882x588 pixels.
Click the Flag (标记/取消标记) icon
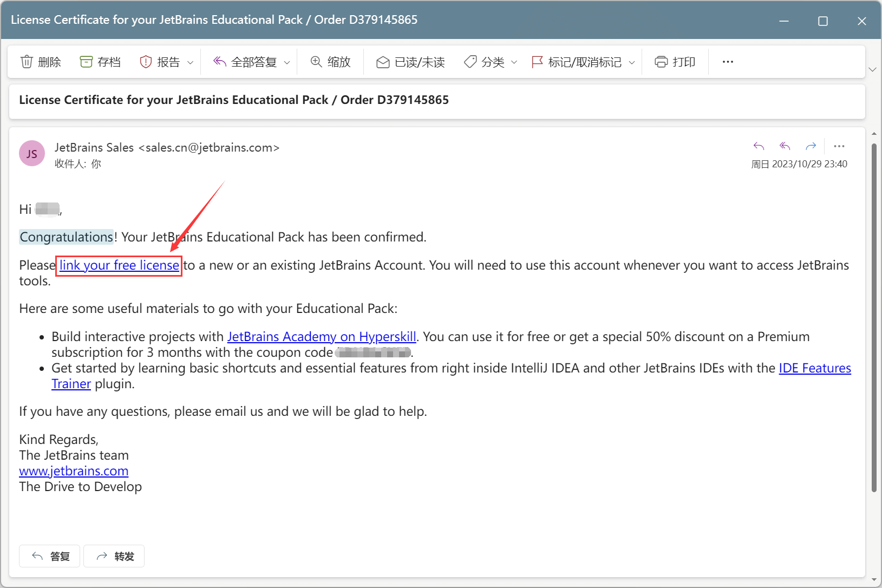[537, 62]
